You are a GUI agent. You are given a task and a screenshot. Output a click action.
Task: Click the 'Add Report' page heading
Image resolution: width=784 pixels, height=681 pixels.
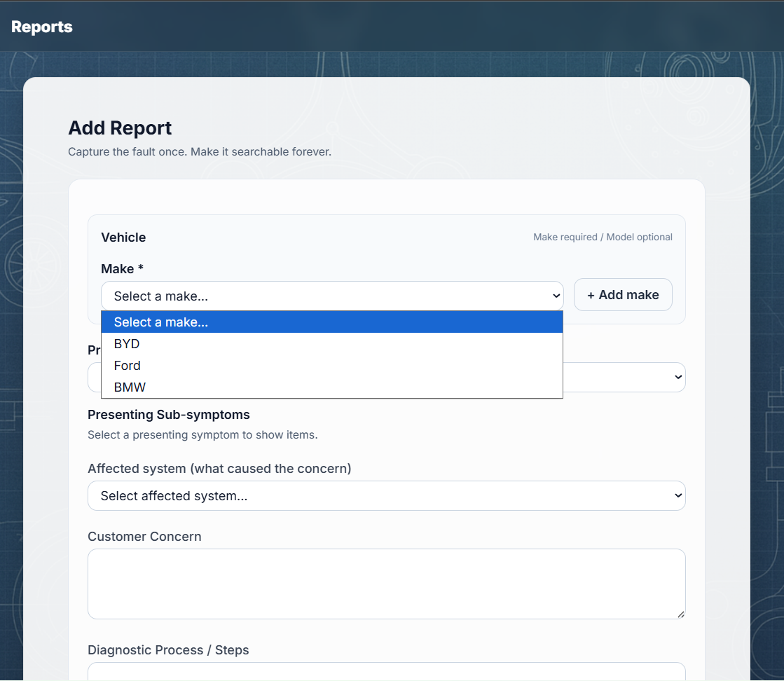click(119, 128)
